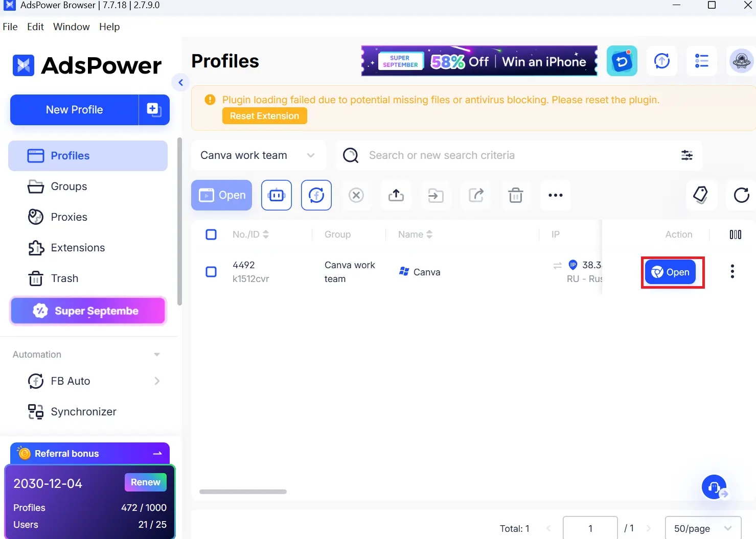Select the RPA robot icon in the toolbar
The height and width of the screenshot is (539, 756).
click(x=277, y=195)
